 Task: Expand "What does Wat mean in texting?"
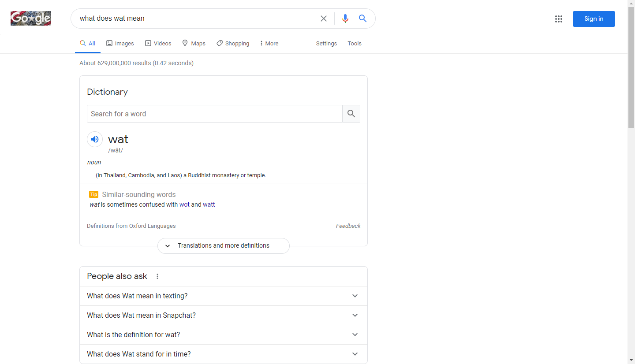tap(223, 296)
